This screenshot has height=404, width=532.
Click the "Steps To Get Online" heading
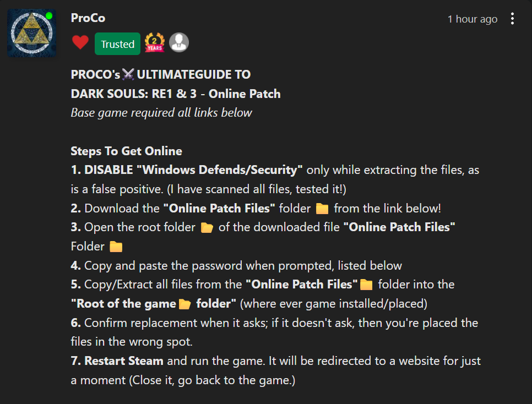pos(126,151)
